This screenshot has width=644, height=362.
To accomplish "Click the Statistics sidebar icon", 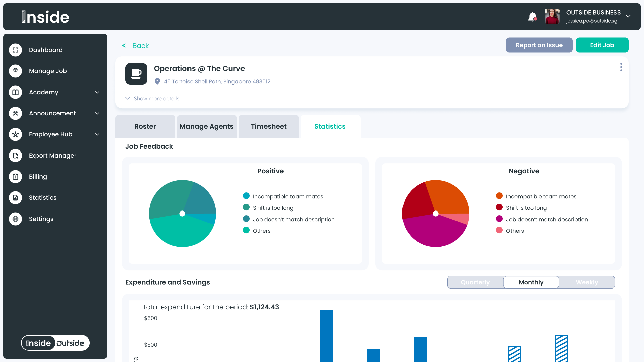I will (x=15, y=198).
